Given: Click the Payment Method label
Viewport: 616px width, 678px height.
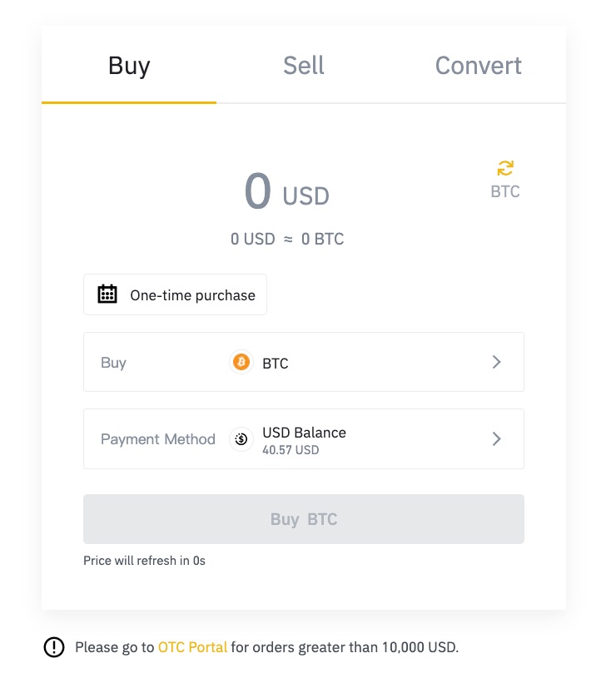Looking at the screenshot, I should pyautogui.click(x=158, y=439).
